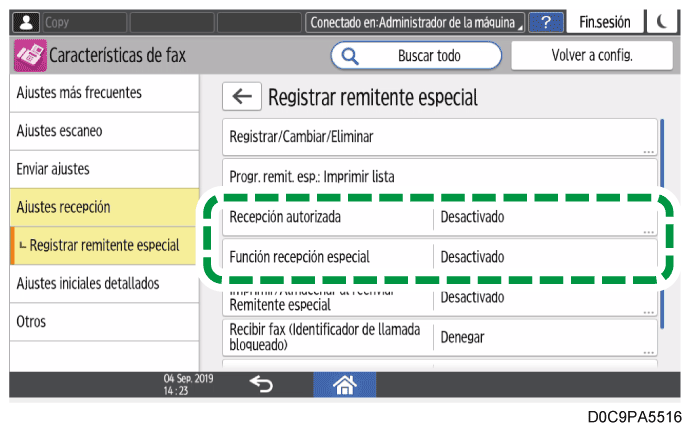Click the magnifier icon in Buscar todo

(x=351, y=56)
